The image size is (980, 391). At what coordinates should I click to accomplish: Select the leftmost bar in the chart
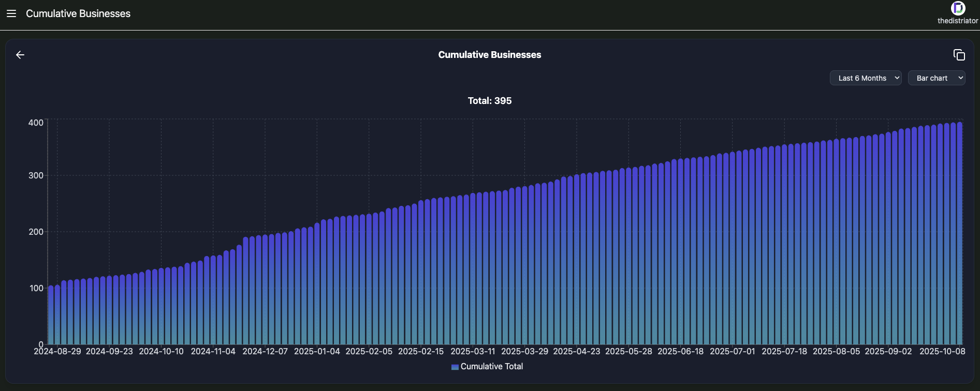pyautogui.click(x=51, y=314)
